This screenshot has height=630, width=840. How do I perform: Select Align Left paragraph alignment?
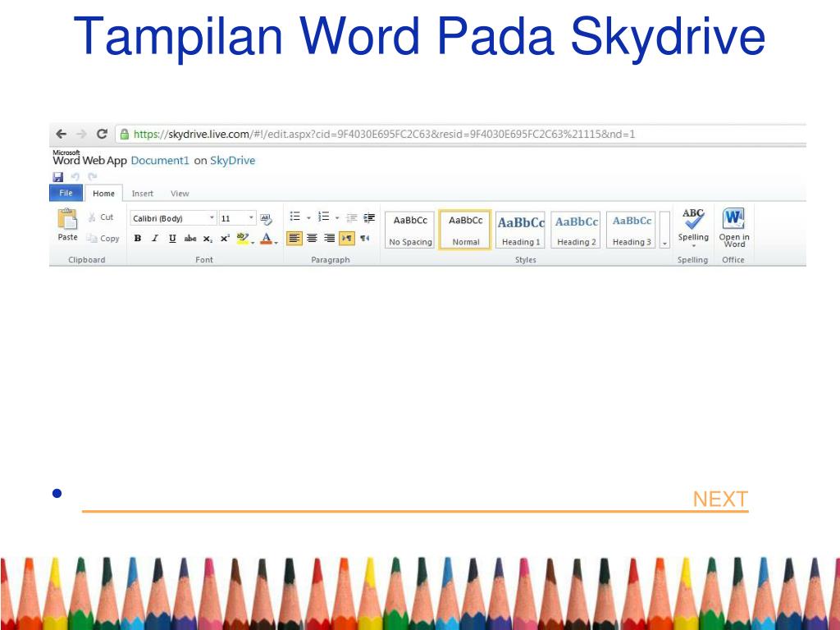(x=294, y=238)
